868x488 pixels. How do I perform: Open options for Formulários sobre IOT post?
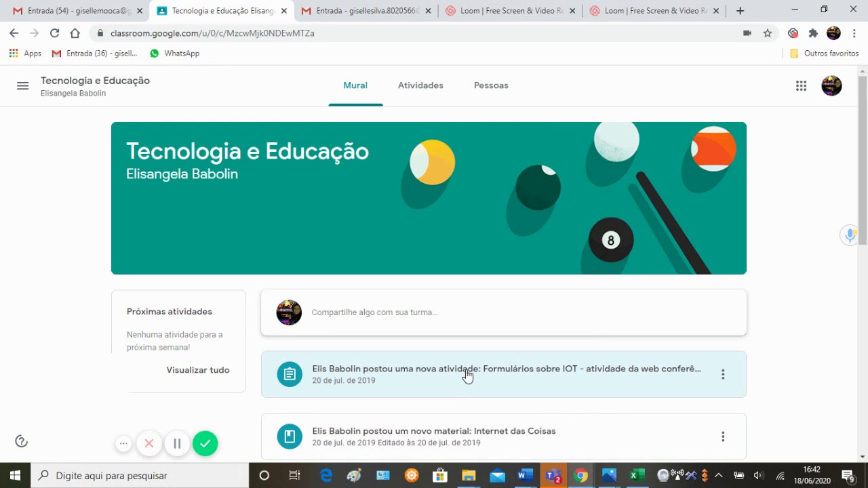click(723, 374)
